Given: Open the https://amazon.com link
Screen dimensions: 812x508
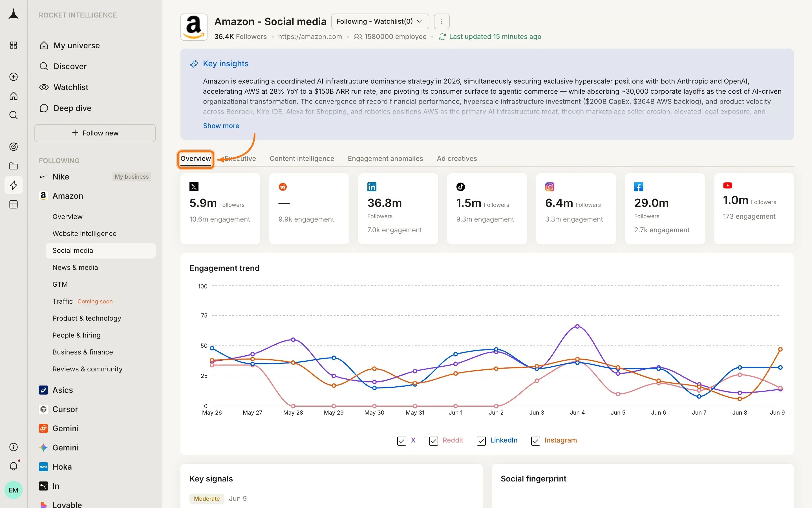Looking at the screenshot, I should coord(310,37).
